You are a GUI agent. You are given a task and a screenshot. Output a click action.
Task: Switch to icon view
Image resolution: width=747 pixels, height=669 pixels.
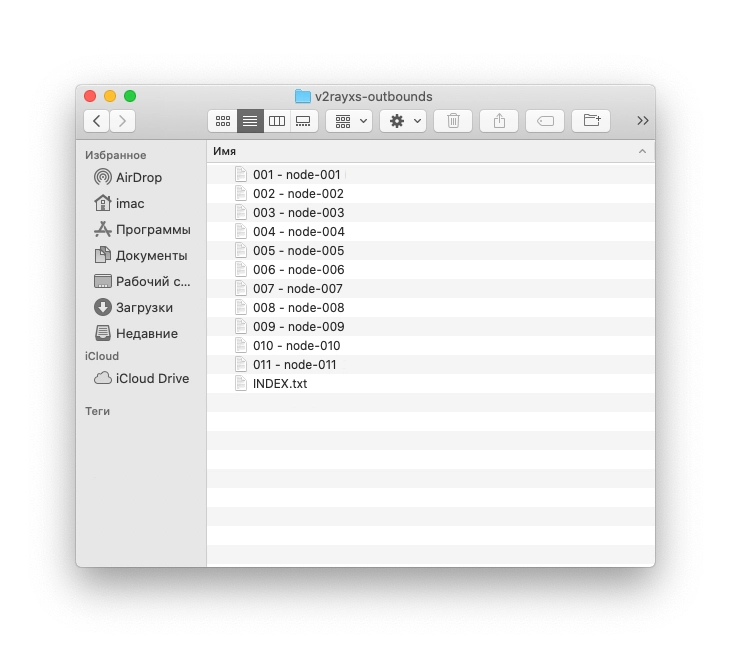tap(222, 121)
